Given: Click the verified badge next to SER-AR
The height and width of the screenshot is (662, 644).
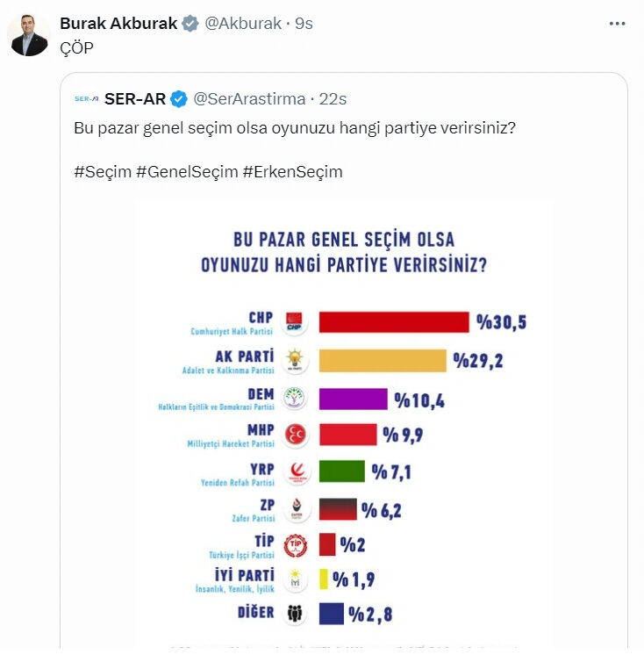Looking at the screenshot, I should (179, 98).
